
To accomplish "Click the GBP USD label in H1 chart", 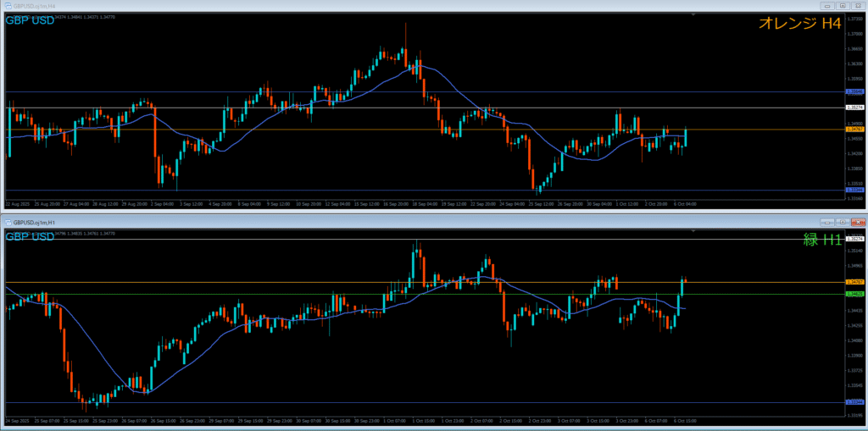I will [31, 236].
